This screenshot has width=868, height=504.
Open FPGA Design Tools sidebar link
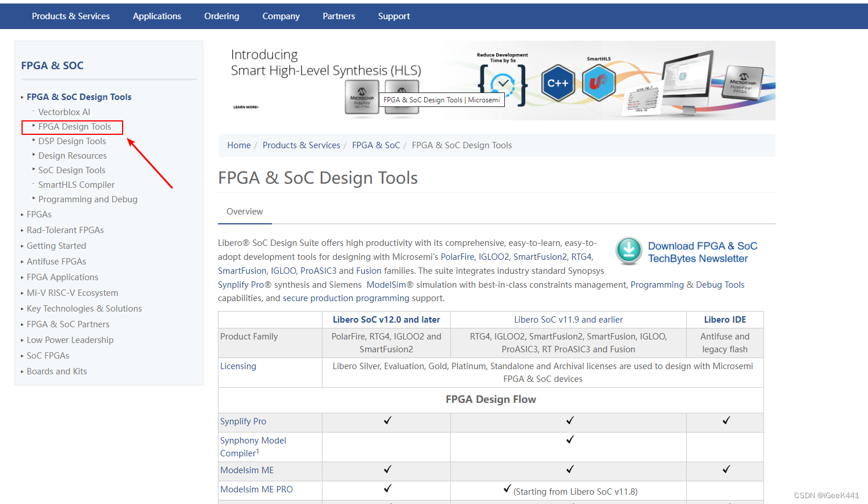(74, 127)
